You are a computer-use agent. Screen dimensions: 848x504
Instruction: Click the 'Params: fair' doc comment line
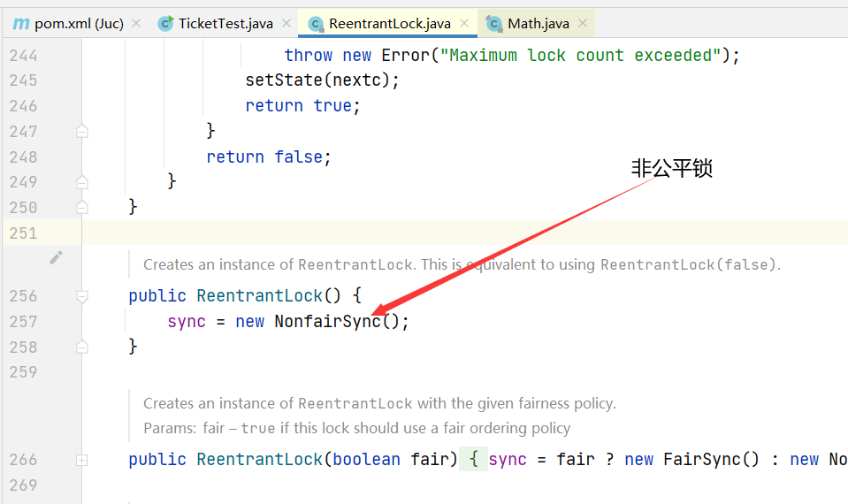[357, 428]
